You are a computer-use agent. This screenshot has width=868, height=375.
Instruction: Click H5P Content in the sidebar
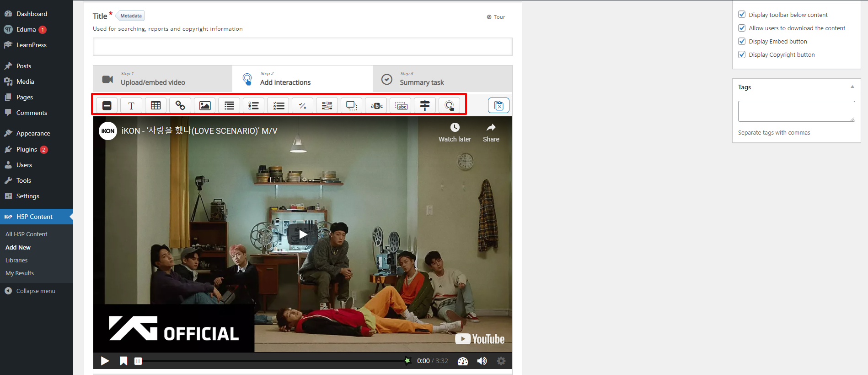(37, 217)
